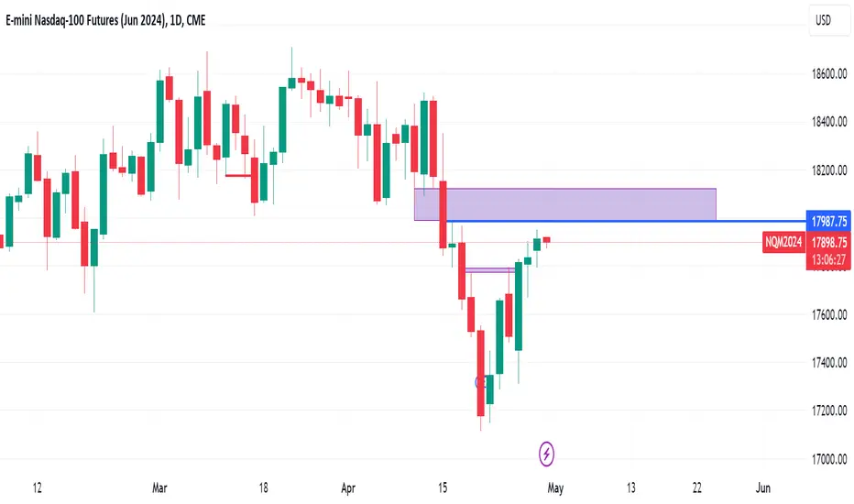The image size is (854, 504).
Task: Select the NQM2024 symbol price tag
Action: pyautogui.click(x=783, y=242)
